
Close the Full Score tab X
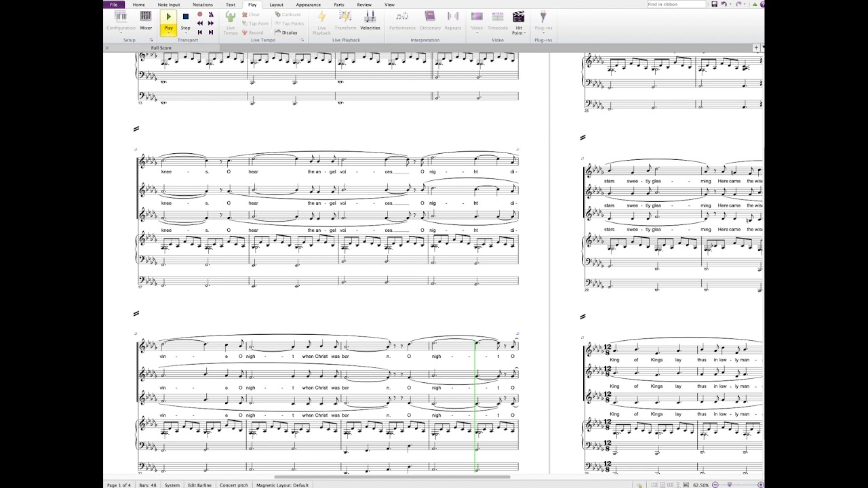(106, 48)
